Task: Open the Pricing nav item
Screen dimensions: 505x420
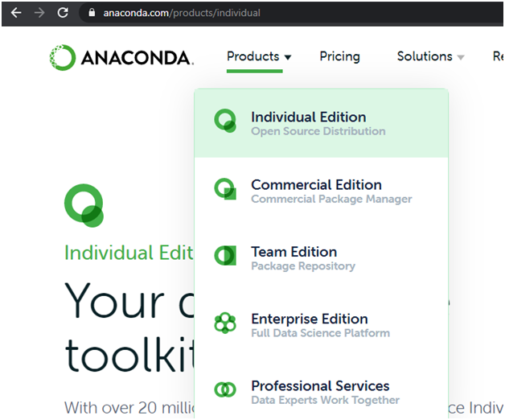Action: 340,56
